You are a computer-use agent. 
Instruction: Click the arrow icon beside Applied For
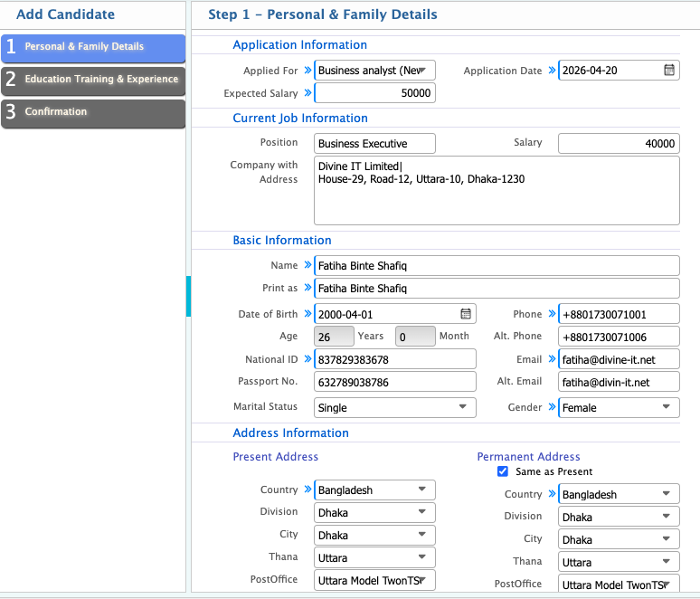click(x=307, y=71)
